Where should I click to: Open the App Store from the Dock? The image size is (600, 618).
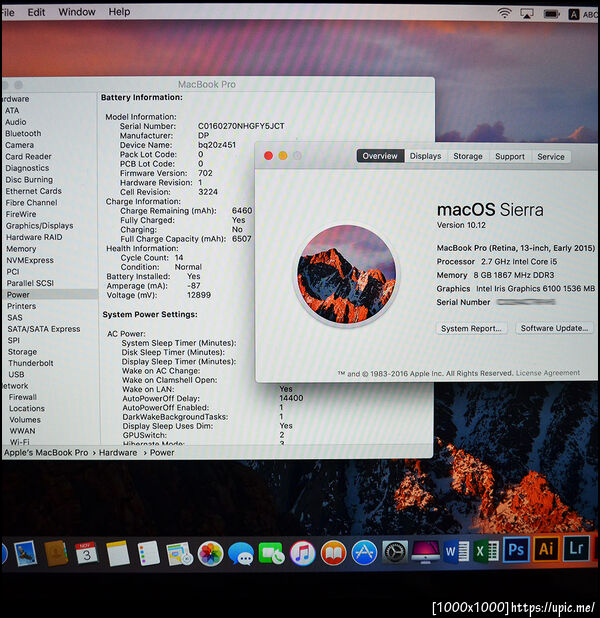364,553
